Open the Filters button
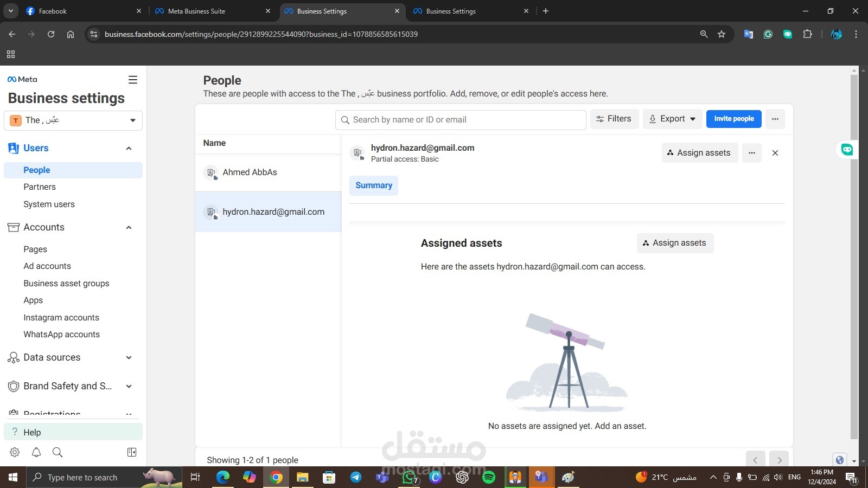Screen dimensions: 868x488 click(x=614, y=119)
